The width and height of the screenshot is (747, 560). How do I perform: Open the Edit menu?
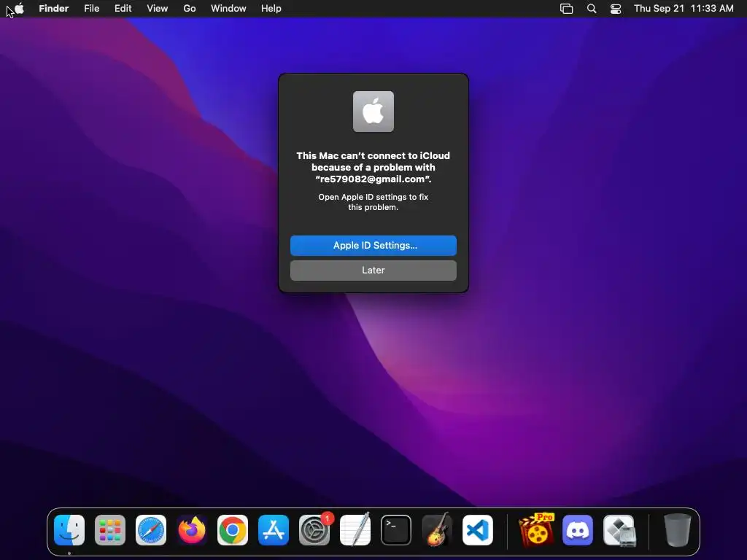point(123,9)
